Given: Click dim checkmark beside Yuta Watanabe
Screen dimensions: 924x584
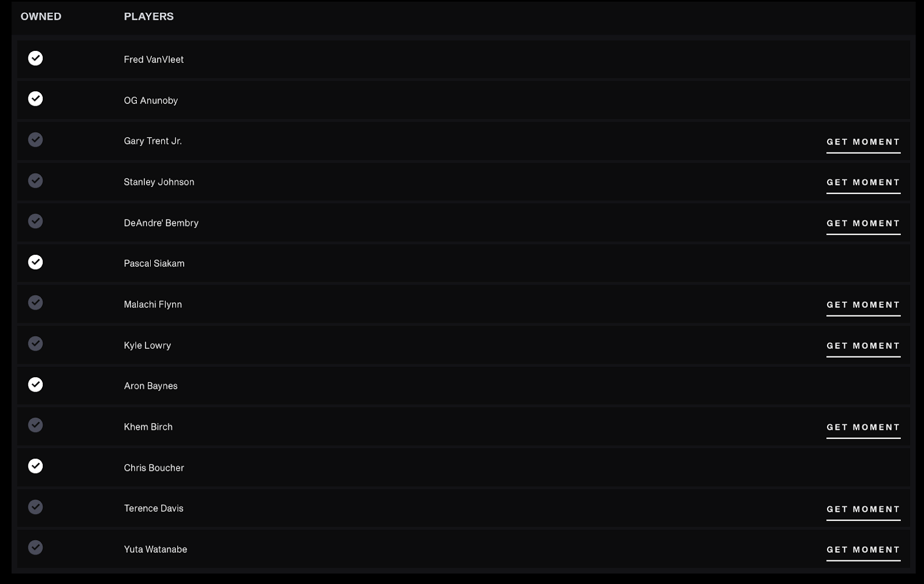Looking at the screenshot, I should pyautogui.click(x=35, y=548).
